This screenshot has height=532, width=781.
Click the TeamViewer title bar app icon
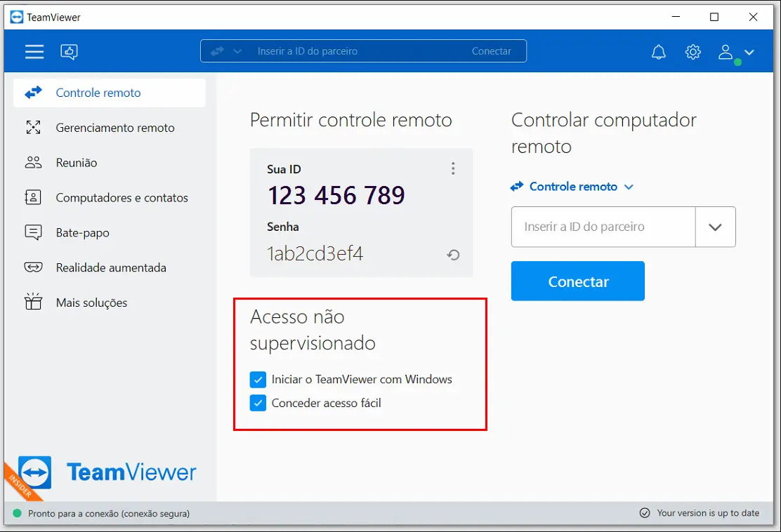coord(16,17)
